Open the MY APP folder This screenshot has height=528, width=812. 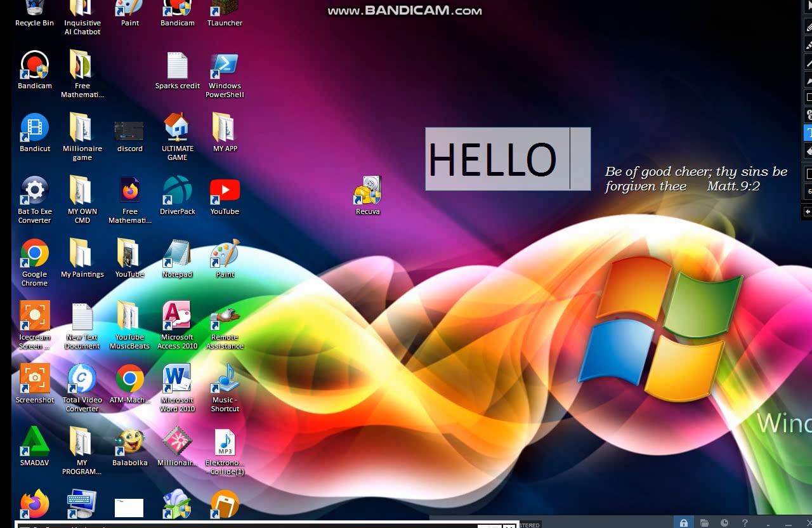point(225,133)
